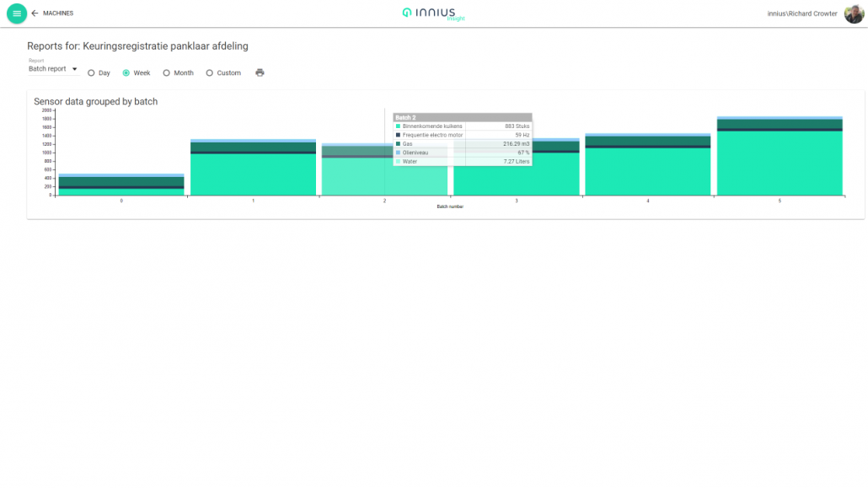
Task: Click the Batch number axis label
Action: (450, 206)
